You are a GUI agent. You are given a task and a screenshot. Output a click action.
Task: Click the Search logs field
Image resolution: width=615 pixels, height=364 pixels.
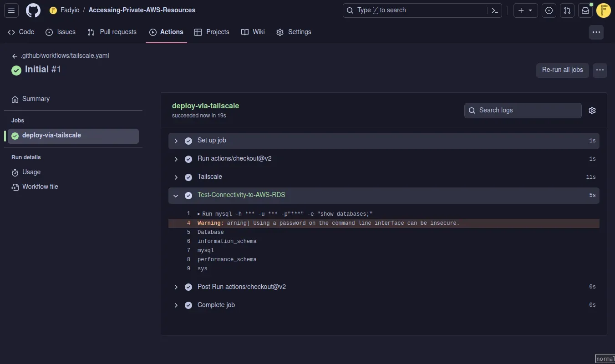click(x=523, y=111)
